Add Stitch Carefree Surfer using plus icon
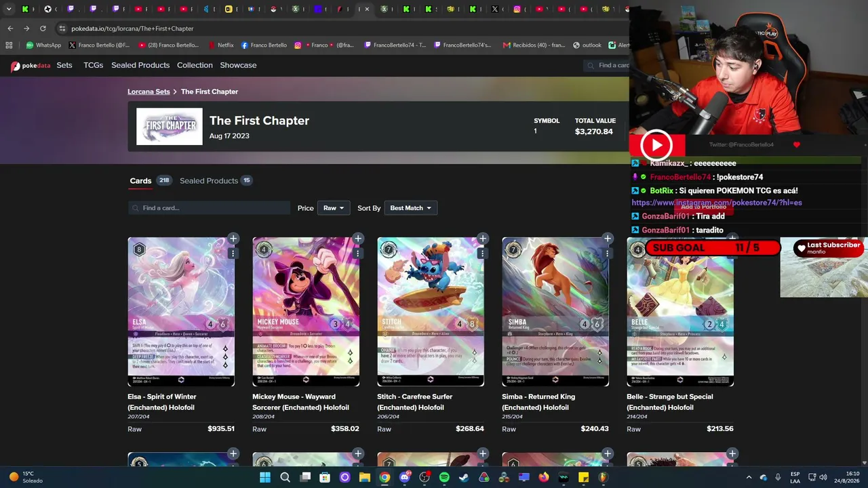The width and height of the screenshot is (868, 488). [483, 239]
